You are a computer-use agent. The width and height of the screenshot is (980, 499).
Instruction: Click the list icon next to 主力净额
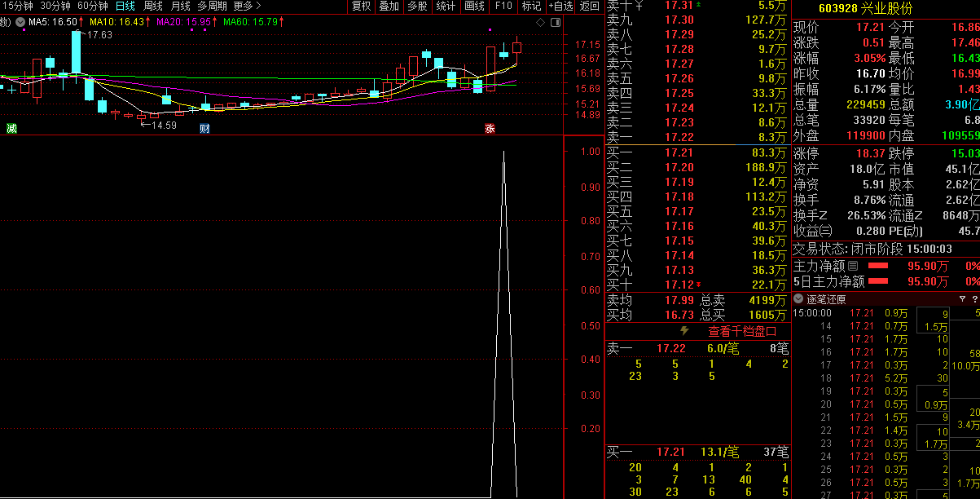pyautogui.click(x=853, y=266)
